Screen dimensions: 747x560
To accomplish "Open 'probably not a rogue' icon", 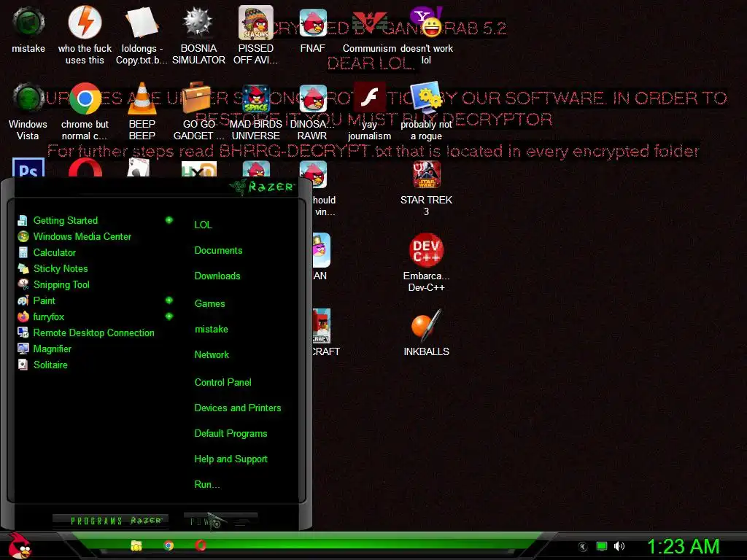I will [x=426, y=112].
